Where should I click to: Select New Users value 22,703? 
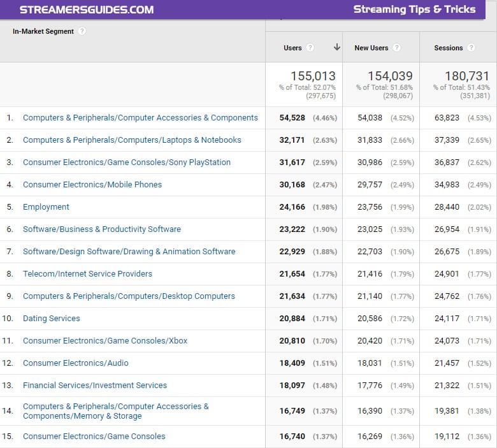pyautogui.click(x=370, y=252)
